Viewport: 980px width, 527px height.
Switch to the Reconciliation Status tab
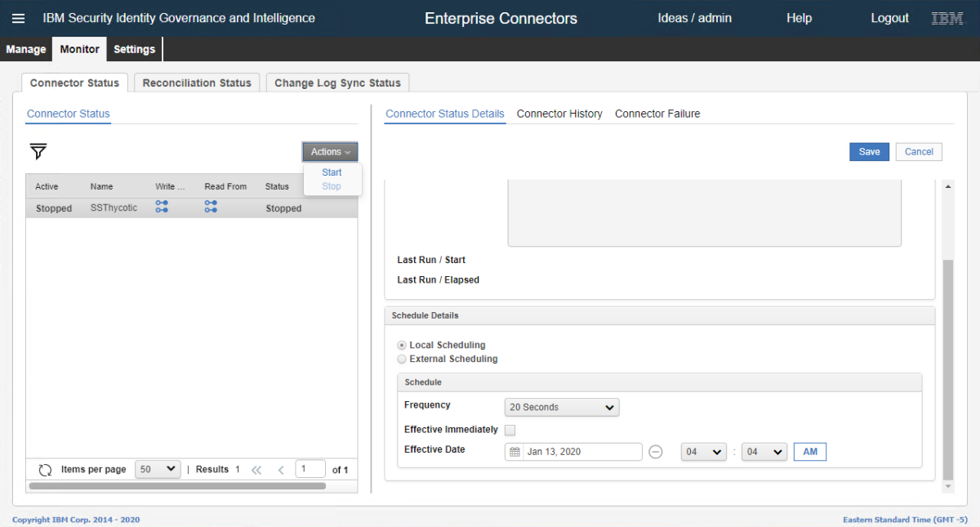point(197,83)
